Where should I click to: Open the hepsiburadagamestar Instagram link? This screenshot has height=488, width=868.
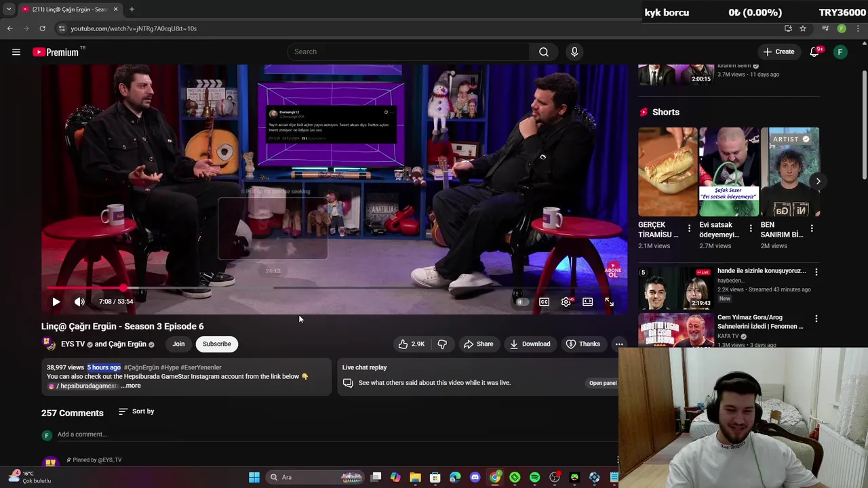pyautogui.click(x=84, y=386)
